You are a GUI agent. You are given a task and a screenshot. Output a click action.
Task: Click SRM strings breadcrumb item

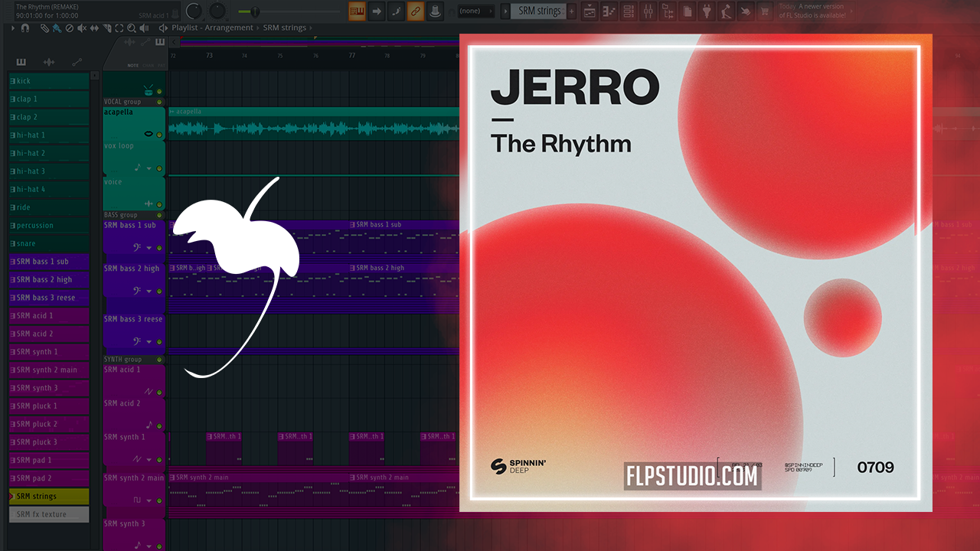pyautogui.click(x=285, y=28)
